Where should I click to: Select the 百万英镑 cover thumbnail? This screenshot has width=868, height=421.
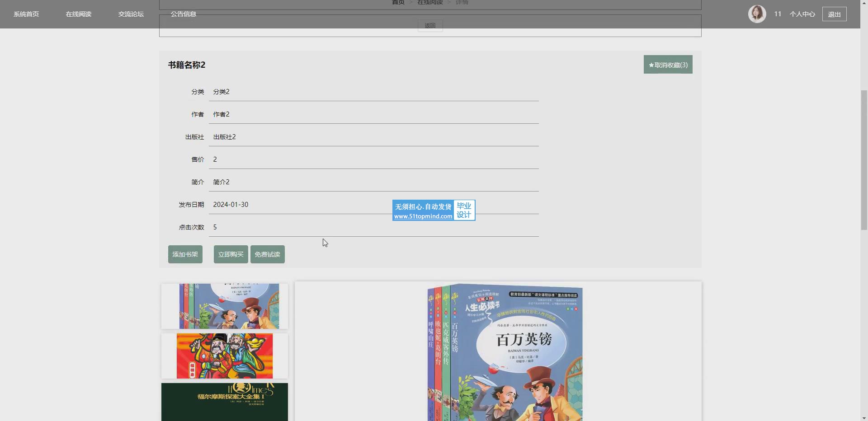(225, 306)
